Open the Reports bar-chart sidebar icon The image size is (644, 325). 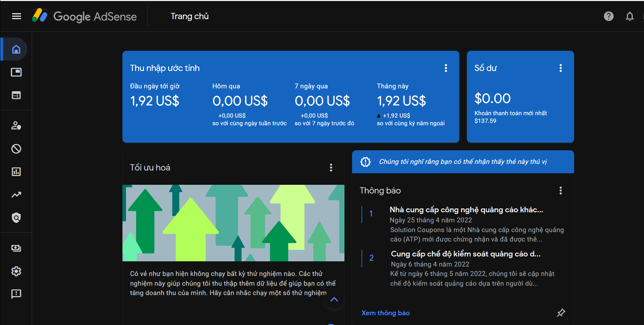tap(16, 172)
